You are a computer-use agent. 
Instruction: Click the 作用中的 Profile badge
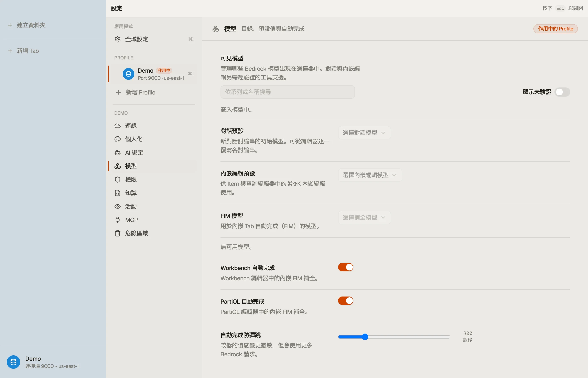click(x=555, y=29)
